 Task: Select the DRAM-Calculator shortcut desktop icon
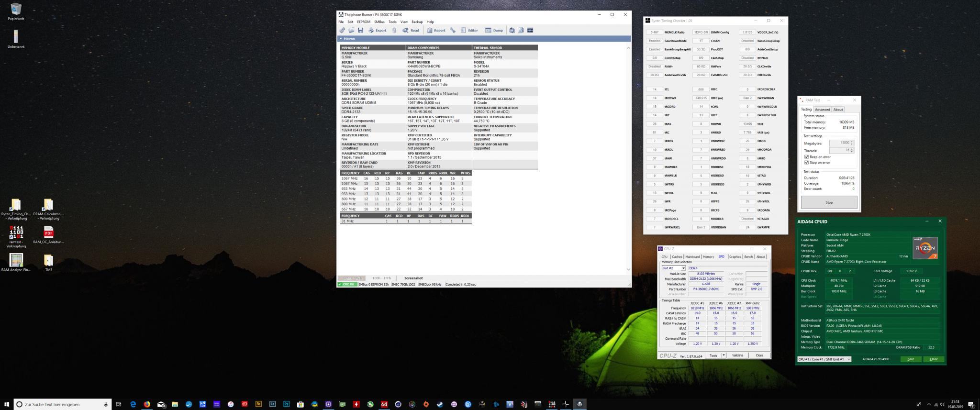[48, 209]
